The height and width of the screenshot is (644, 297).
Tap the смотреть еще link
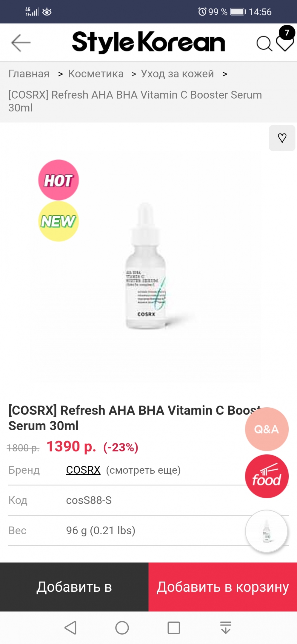point(144,470)
